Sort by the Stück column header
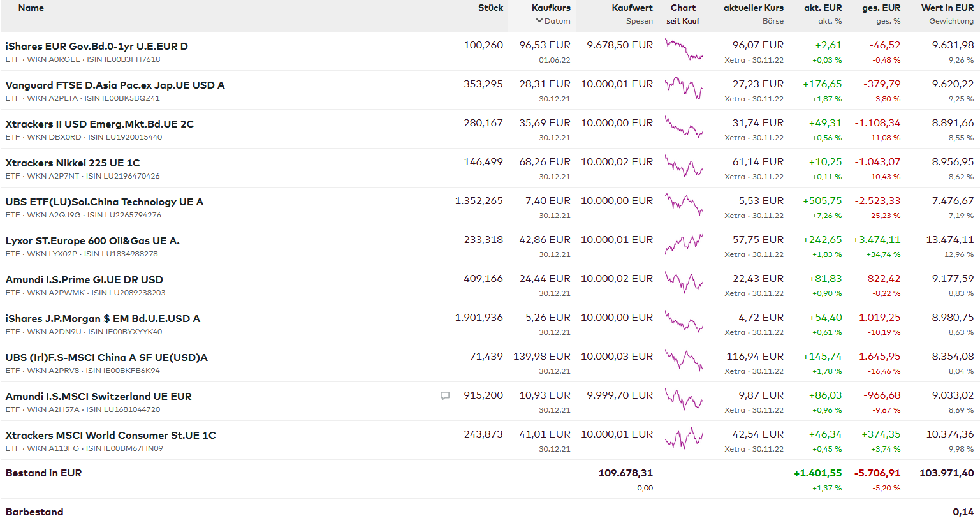The image size is (980, 523). point(490,8)
